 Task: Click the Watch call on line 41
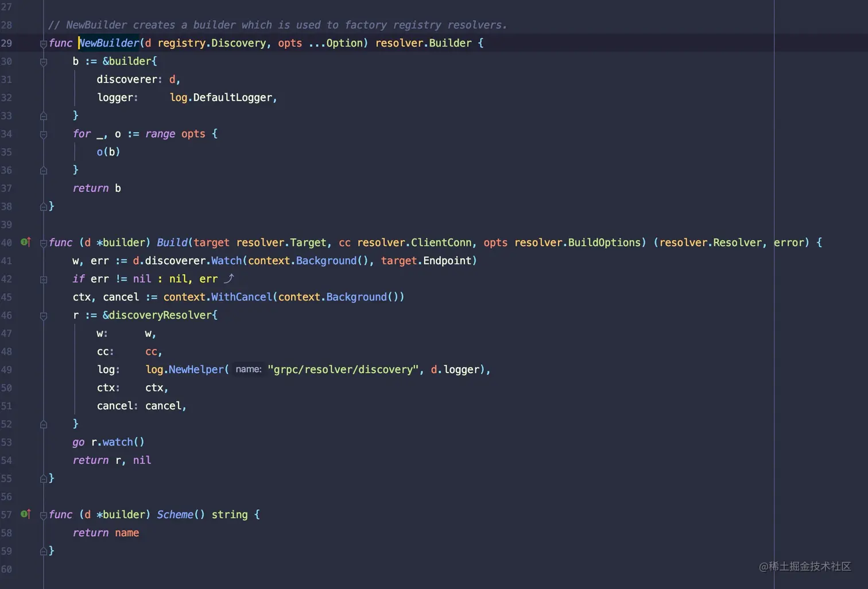(226, 261)
